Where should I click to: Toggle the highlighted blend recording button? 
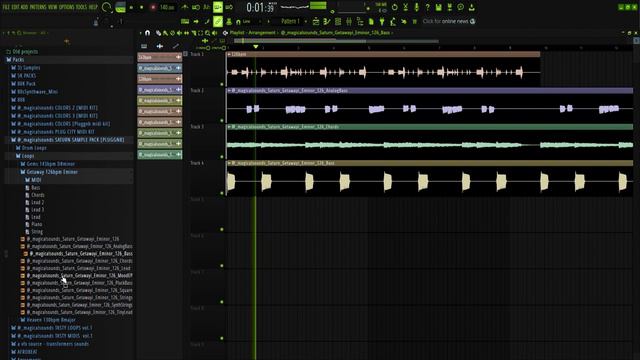coord(218,7)
